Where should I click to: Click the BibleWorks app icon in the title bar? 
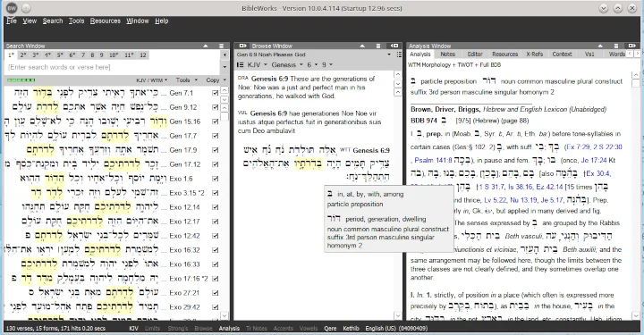point(12,8)
